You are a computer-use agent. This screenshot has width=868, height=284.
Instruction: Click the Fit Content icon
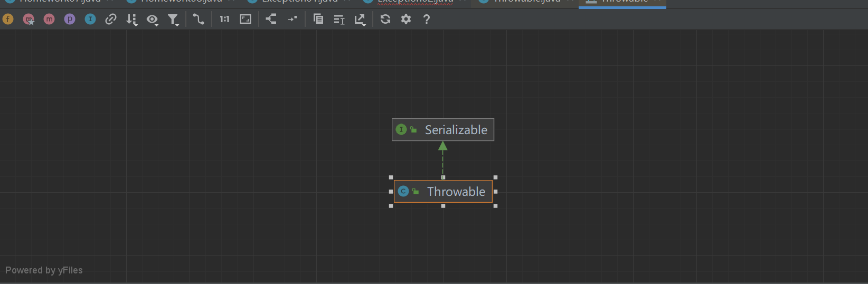point(246,20)
